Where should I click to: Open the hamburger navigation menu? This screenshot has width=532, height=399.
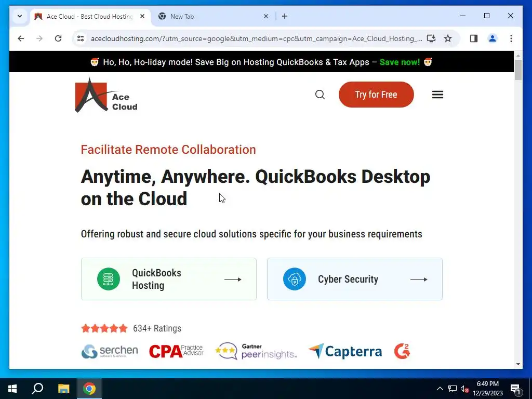pyautogui.click(x=437, y=95)
